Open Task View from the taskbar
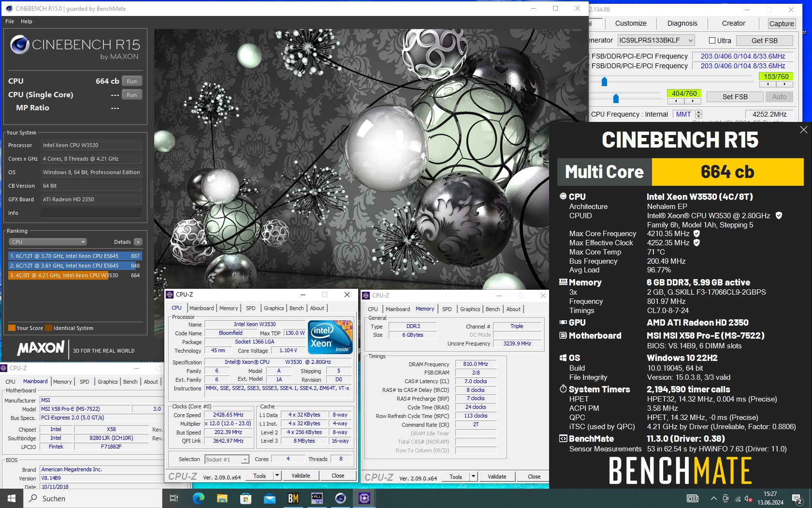The image size is (812, 508). coord(174,498)
